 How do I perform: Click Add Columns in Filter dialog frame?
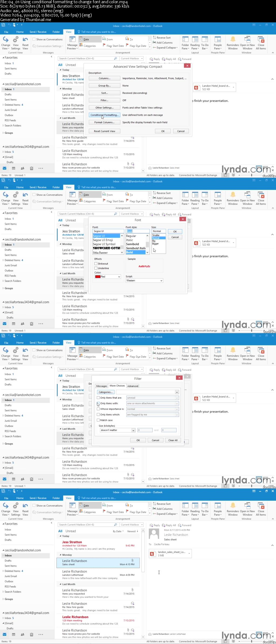click(x=163, y=353)
